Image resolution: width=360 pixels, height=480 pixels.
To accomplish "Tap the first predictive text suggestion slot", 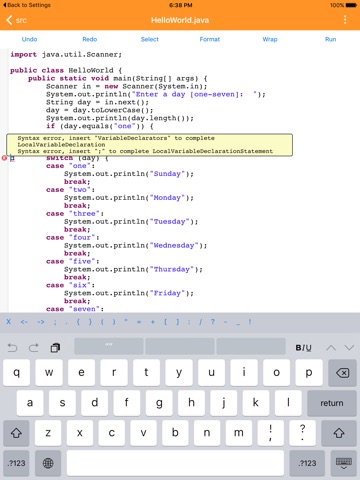I will [109, 346].
